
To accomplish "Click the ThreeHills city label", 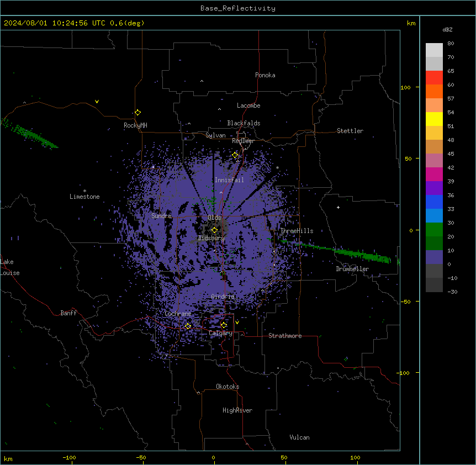I will click(x=297, y=231).
